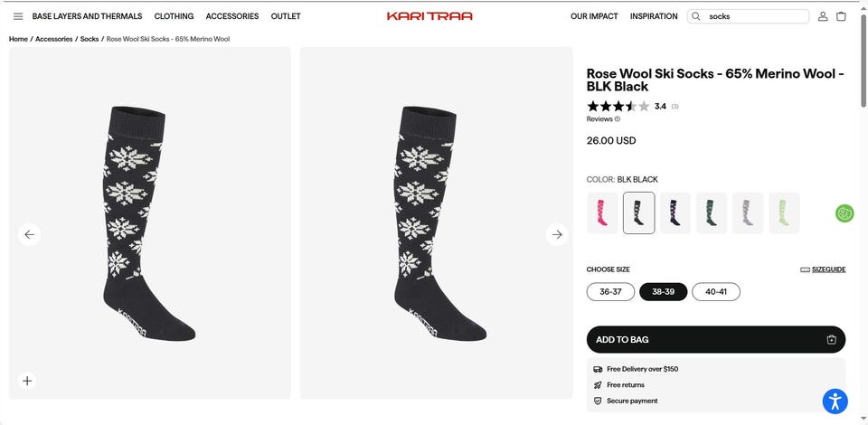This screenshot has width=868, height=425.
Task: Click the Kari Traa logo
Action: [x=429, y=16]
